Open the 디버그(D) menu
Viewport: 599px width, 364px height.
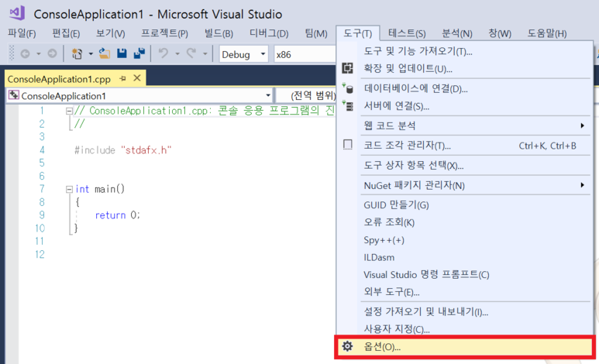tap(269, 33)
